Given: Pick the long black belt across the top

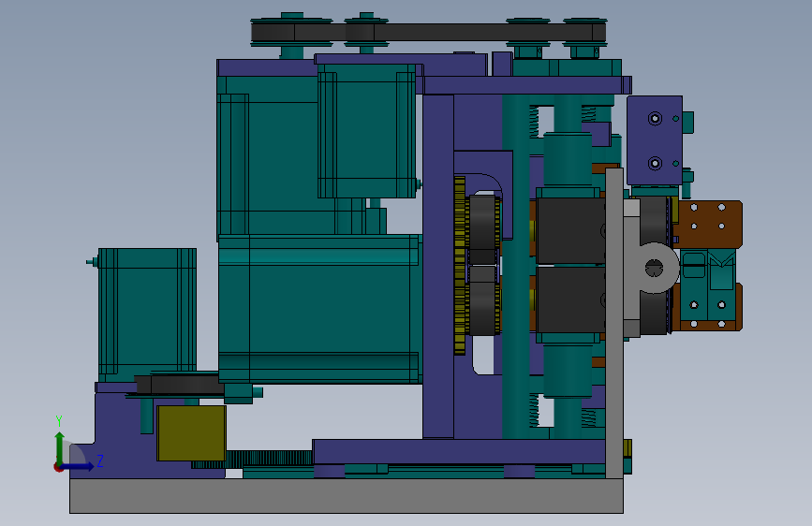Looking at the screenshot, I should pos(428,33).
